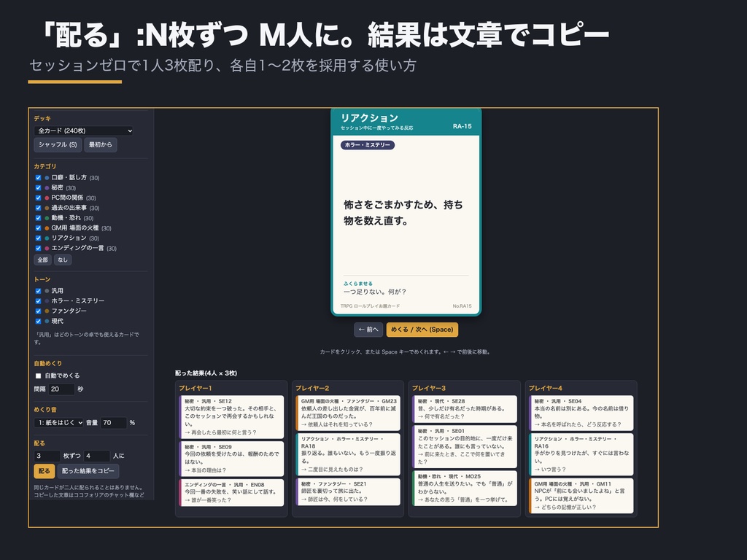The width and height of the screenshot is (747, 560).
Task: Click the 枚ずつ cards-per-person input
Action: pos(47,456)
